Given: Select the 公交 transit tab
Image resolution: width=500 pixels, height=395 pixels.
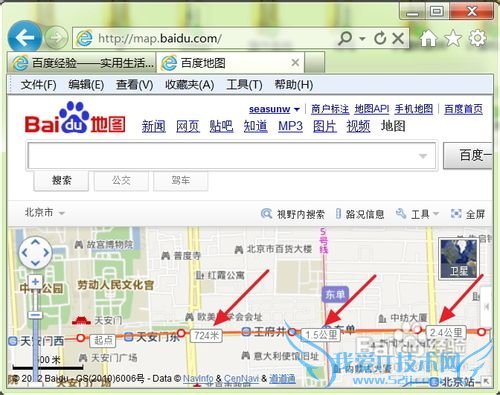Looking at the screenshot, I should [121, 180].
